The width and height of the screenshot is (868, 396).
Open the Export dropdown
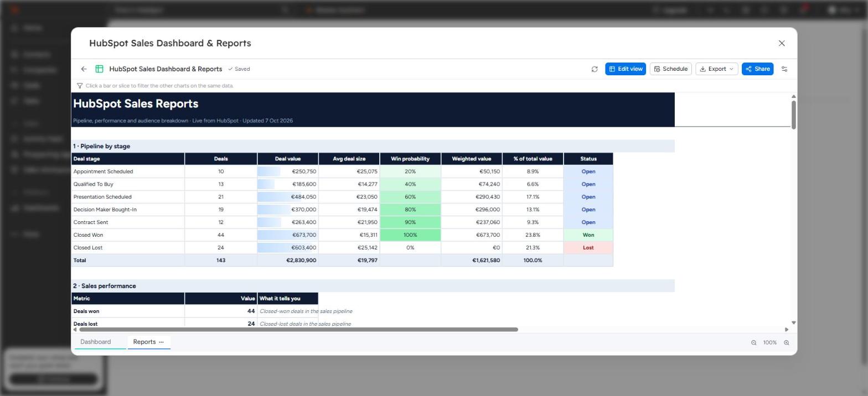click(x=716, y=69)
